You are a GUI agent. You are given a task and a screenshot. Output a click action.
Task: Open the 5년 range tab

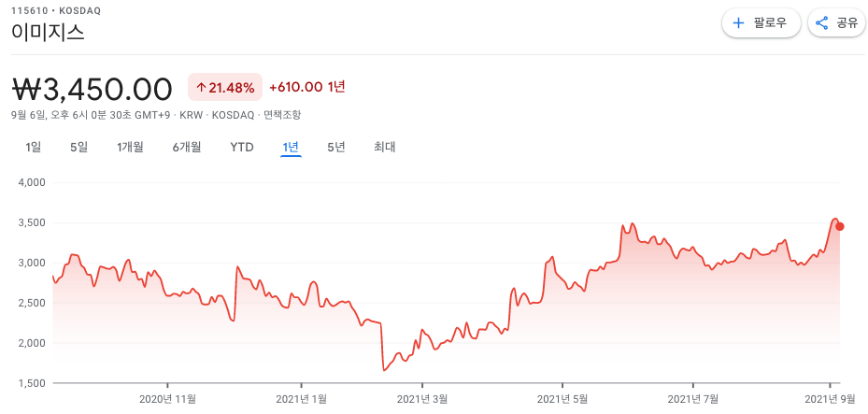click(336, 148)
